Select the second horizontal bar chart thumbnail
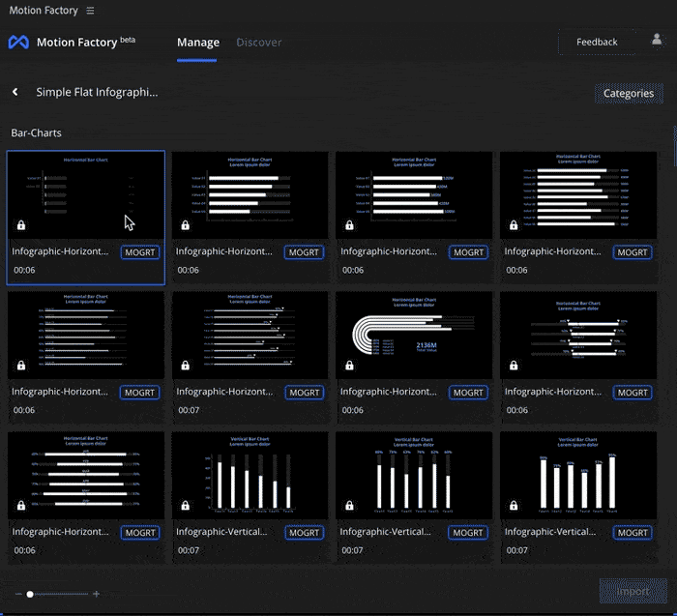677x616 pixels. [x=250, y=193]
